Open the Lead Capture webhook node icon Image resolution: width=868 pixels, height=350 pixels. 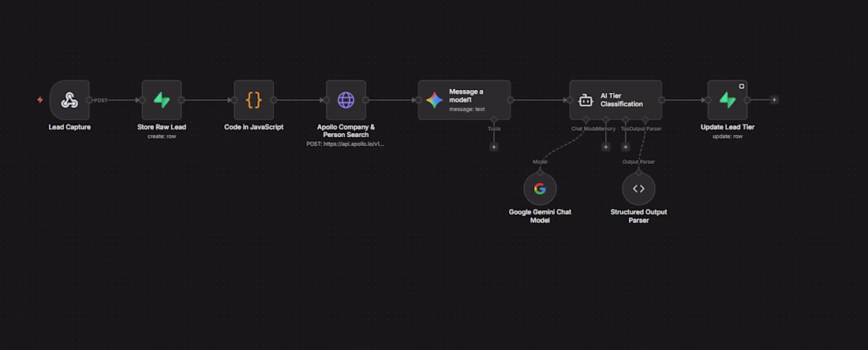69,100
